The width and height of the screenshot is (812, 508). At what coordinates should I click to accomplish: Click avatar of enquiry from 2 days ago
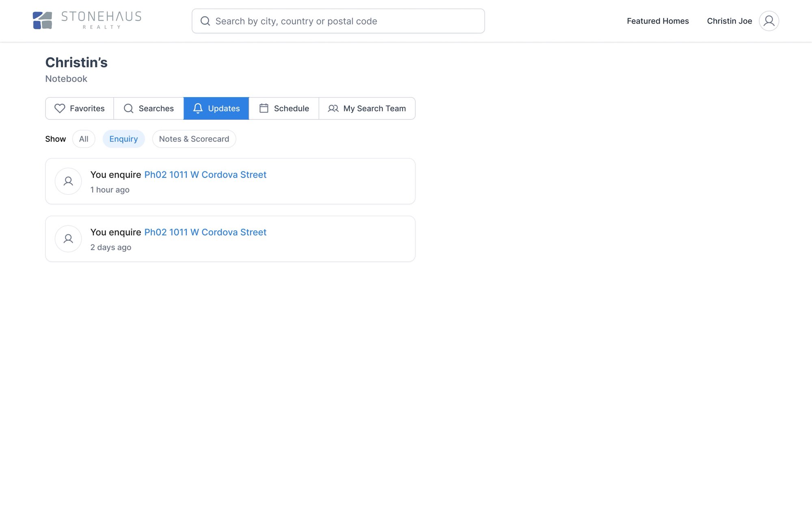pyautogui.click(x=68, y=239)
